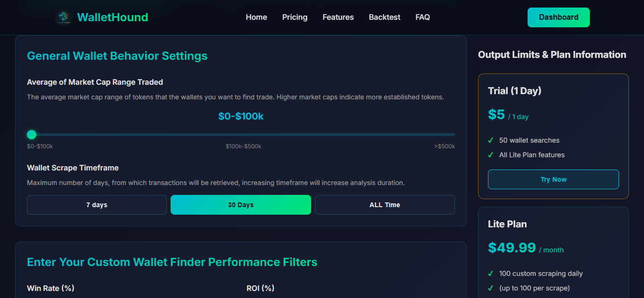
Task: Click the >$500k range label
Action: (x=444, y=146)
